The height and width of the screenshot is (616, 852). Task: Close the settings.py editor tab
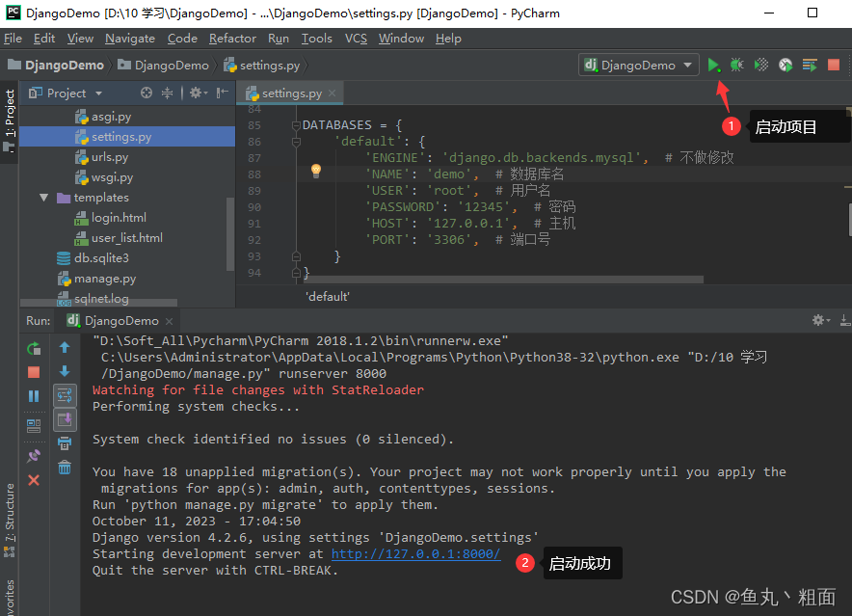coord(332,93)
